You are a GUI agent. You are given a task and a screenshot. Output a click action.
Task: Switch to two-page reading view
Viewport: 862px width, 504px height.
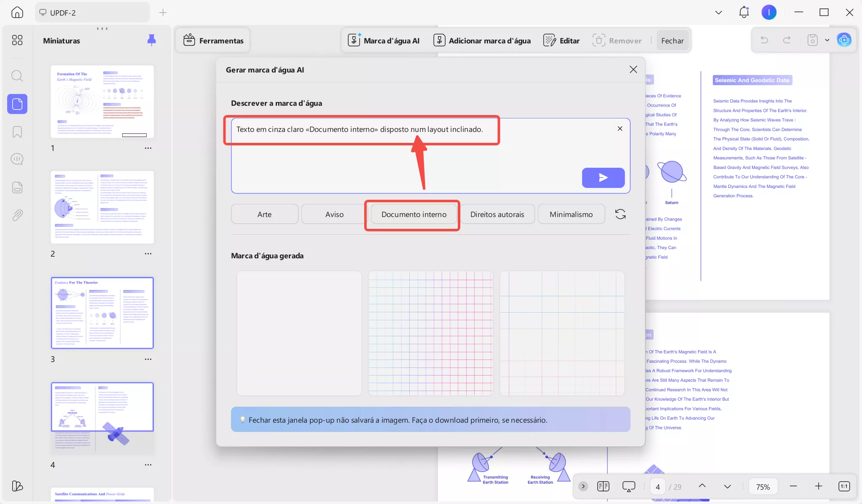point(603,486)
